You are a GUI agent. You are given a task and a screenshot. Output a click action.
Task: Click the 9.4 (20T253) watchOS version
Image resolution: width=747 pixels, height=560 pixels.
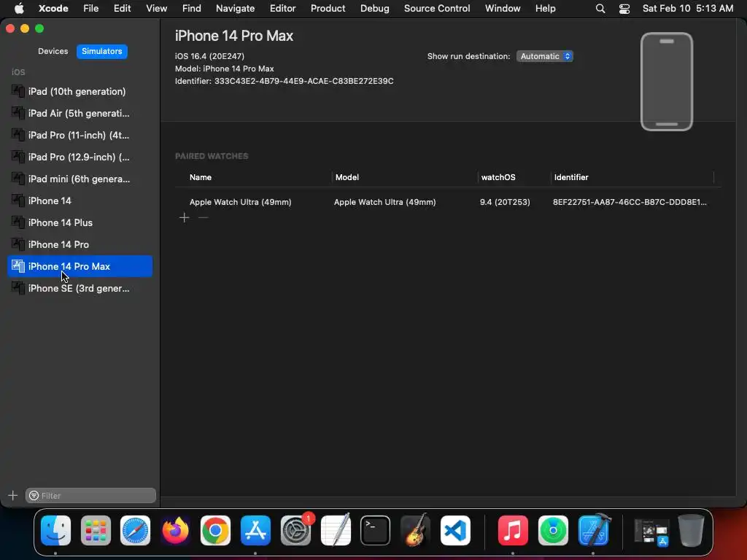click(505, 202)
